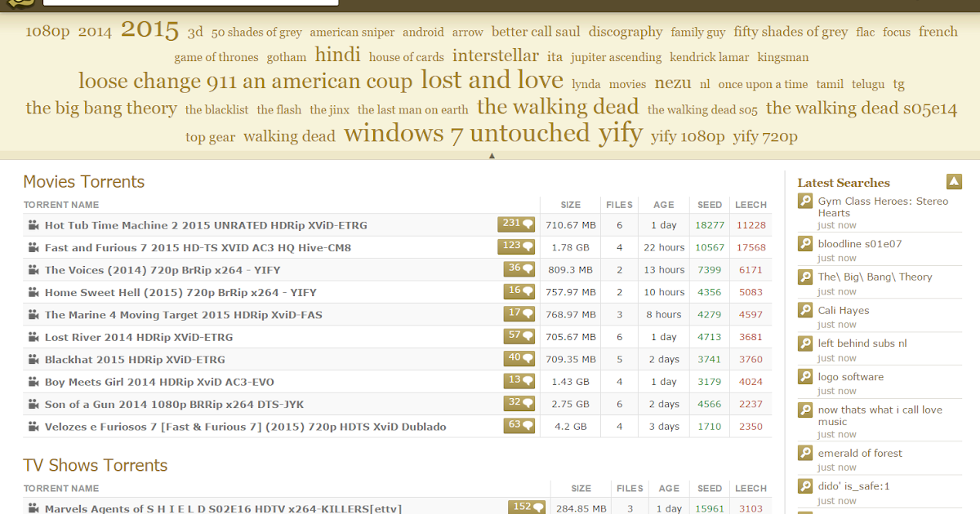Image resolution: width=980 pixels, height=514 pixels.
Task: Open the 123 comments badge for Fast and Furious 7
Action: tap(515, 246)
